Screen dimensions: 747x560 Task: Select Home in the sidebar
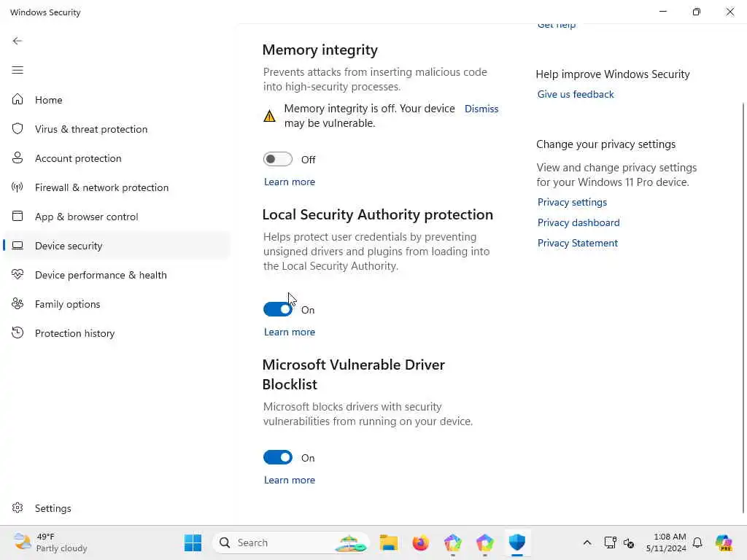[x=117, y=99]
